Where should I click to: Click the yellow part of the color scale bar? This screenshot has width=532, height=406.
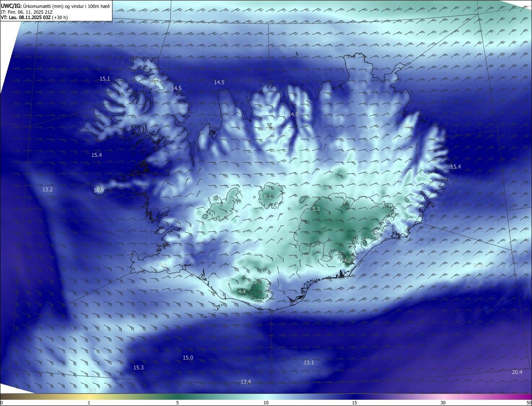tap(89, 396)
